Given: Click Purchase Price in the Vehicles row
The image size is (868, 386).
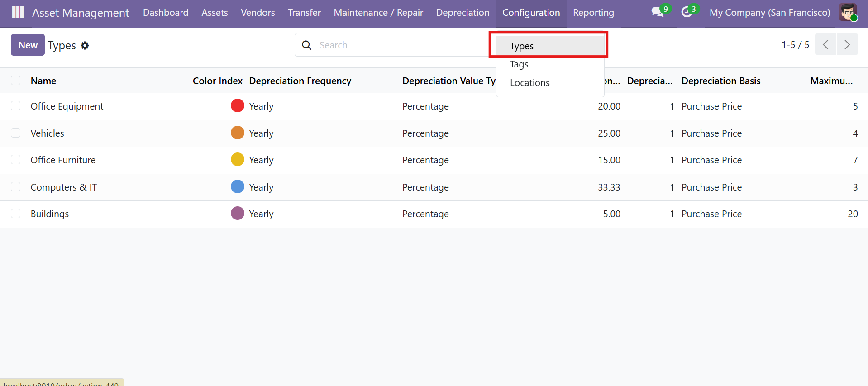Looking at the screenshot, I should point(711,133).
